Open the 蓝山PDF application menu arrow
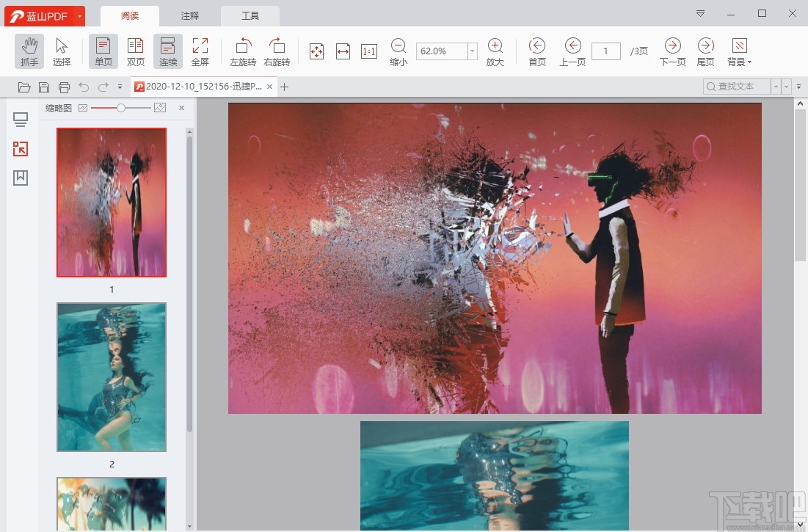Image resolution: width=808 pixels, height=532 pixels. coord(79,15)
